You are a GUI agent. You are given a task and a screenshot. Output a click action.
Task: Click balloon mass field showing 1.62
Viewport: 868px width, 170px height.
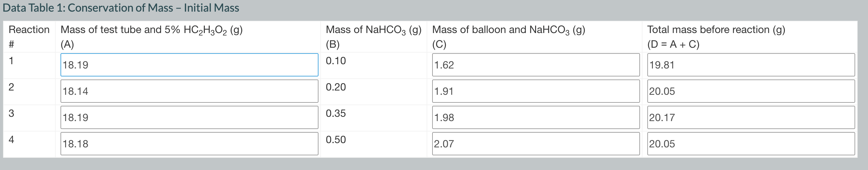(536, 65)
